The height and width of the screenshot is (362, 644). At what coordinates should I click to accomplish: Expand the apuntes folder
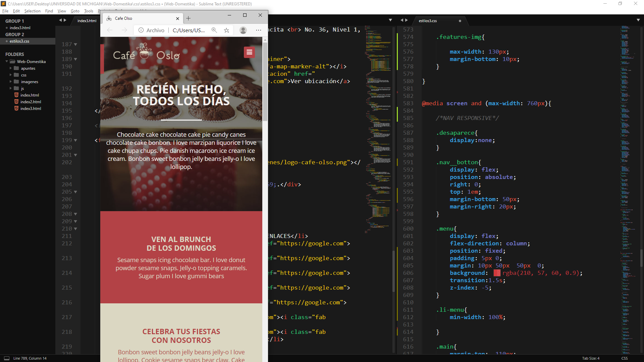coord(11,68)
